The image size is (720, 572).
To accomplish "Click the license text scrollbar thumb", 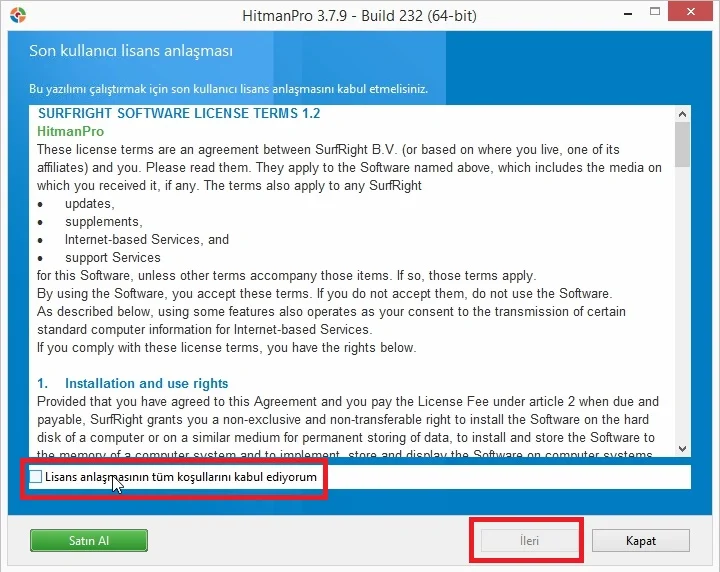I will [x=682, y=145].
